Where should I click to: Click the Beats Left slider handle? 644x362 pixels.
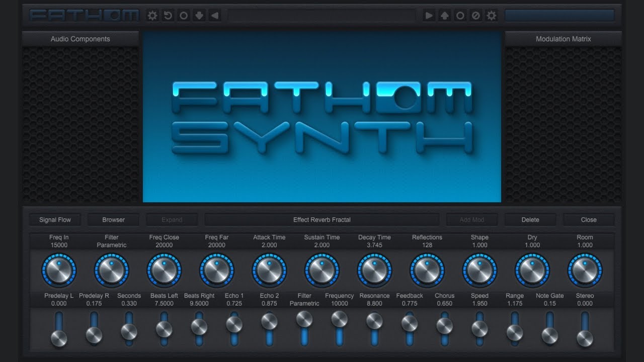coord(164,329)
